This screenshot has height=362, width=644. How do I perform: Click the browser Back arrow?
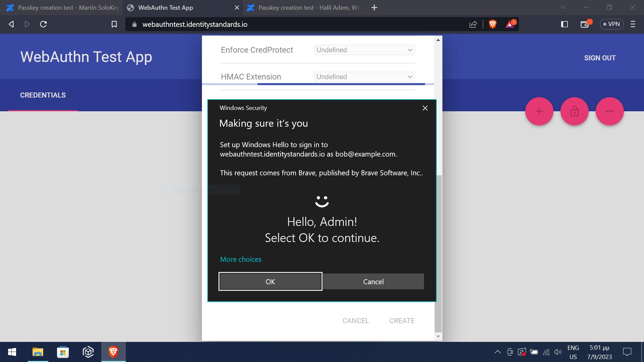11,24
